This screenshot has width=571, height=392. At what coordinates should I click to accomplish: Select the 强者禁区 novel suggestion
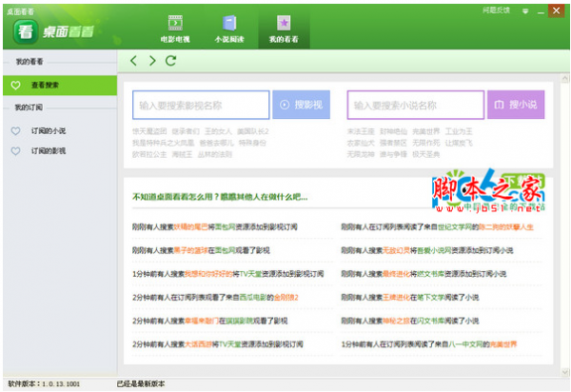pyautogui.click(x=393, y=143)
